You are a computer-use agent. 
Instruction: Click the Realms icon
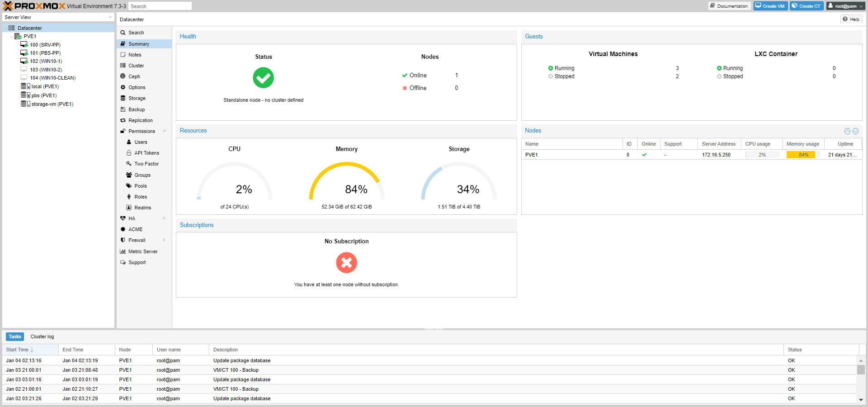click(x=129, y=208)
